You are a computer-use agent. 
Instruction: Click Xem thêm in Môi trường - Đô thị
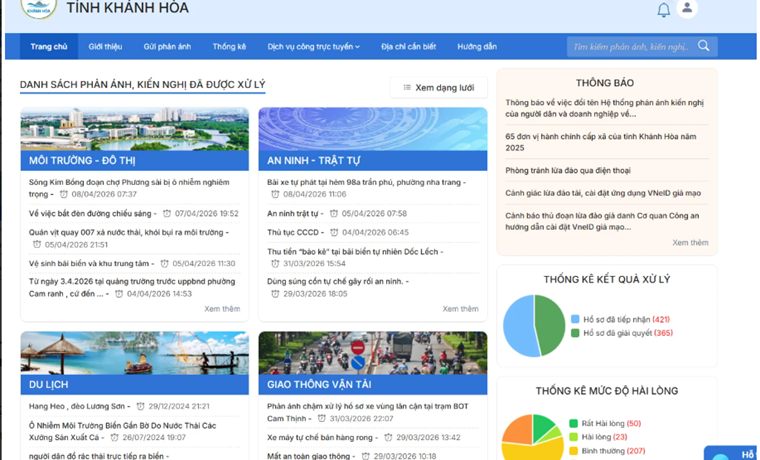[x=222, y=309]
